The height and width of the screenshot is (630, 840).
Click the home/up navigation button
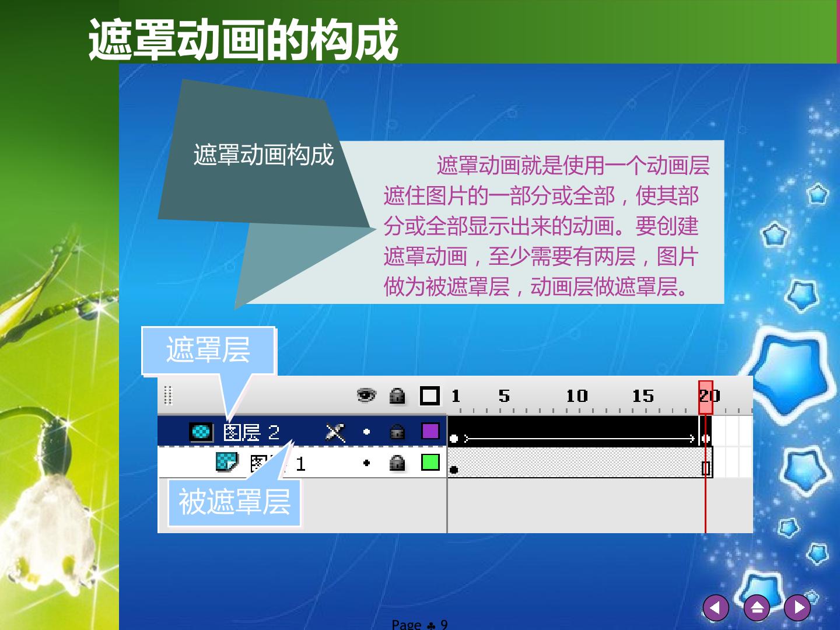[x=757, y=608]
